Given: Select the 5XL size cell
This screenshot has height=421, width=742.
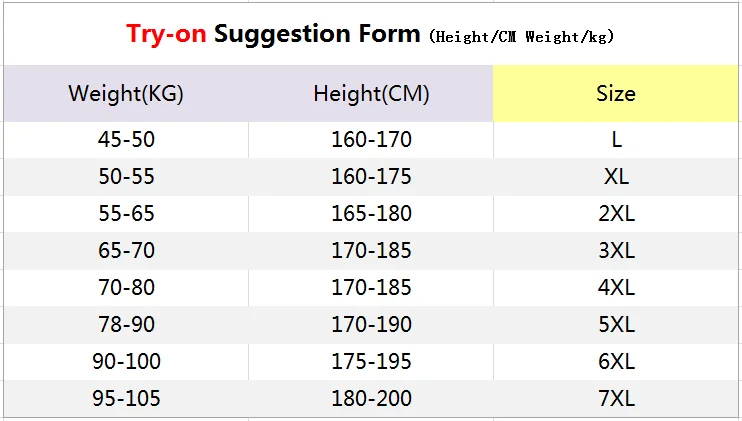Looking at the screenshot, I should click(x=616, y=325).
